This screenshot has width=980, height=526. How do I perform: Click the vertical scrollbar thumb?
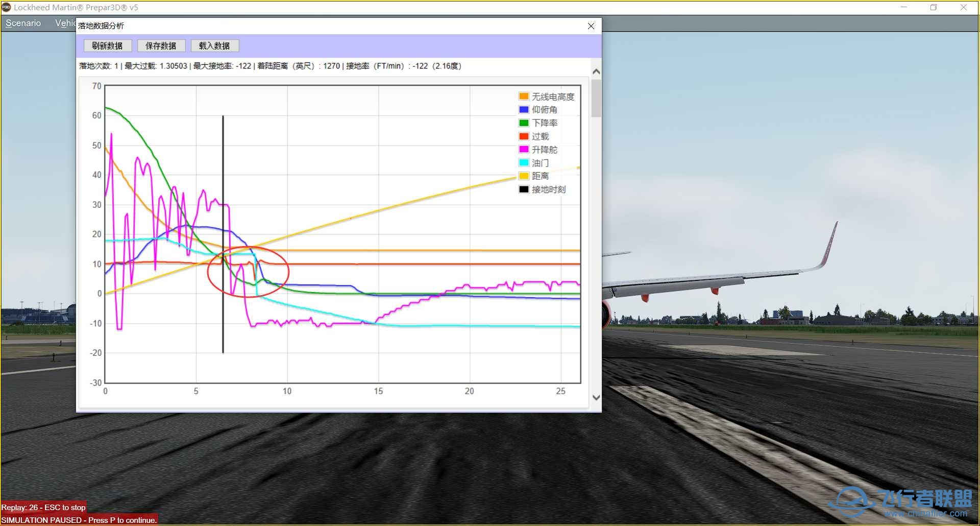596,98
